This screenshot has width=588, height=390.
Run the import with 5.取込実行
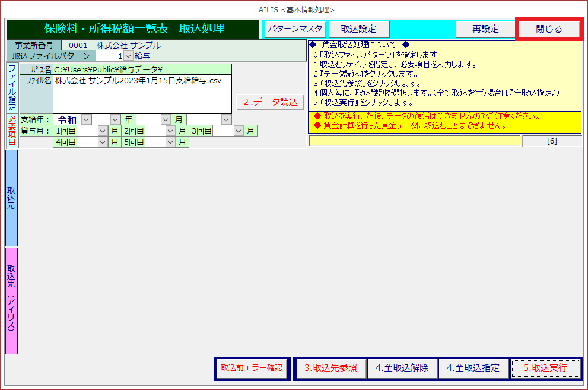point(545,368)
